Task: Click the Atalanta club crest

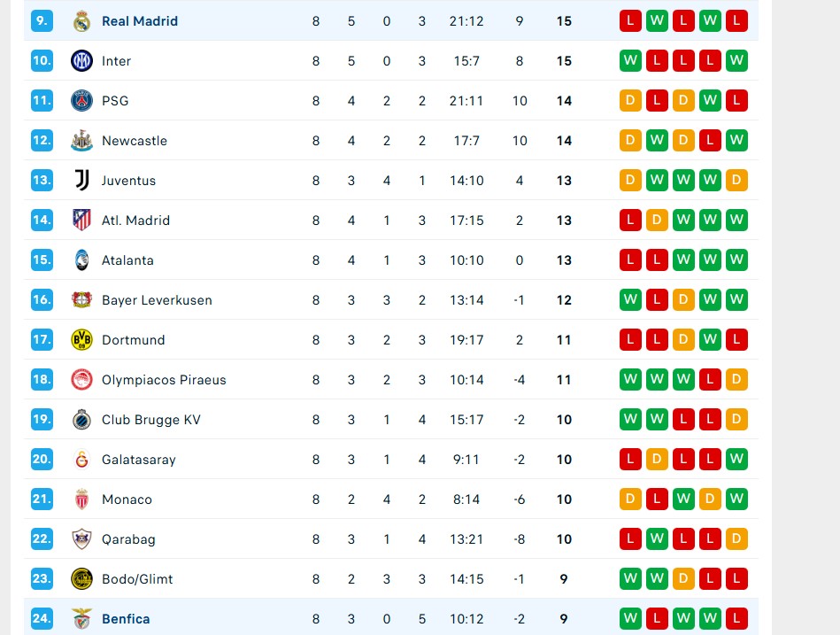Action: coord(81,260)
